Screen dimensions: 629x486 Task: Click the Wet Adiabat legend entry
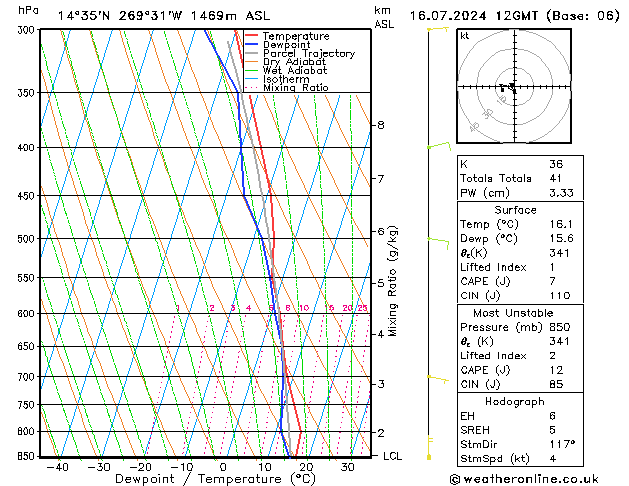tap(295, 71)
